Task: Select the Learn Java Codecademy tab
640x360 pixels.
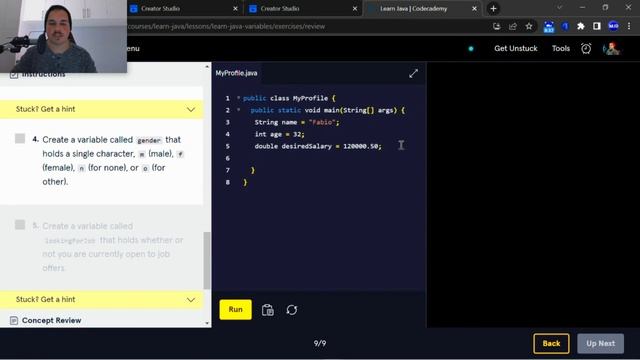Action: click(422, 9)
